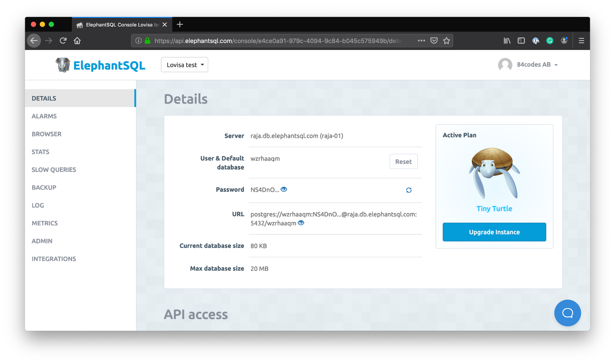Click the Reset button
The width and height of the screenshot is (615, 364).
[x=403, y=162]
